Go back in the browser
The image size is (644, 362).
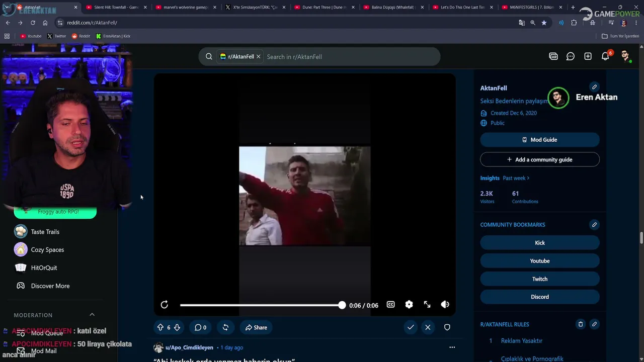tap(8, 23)
